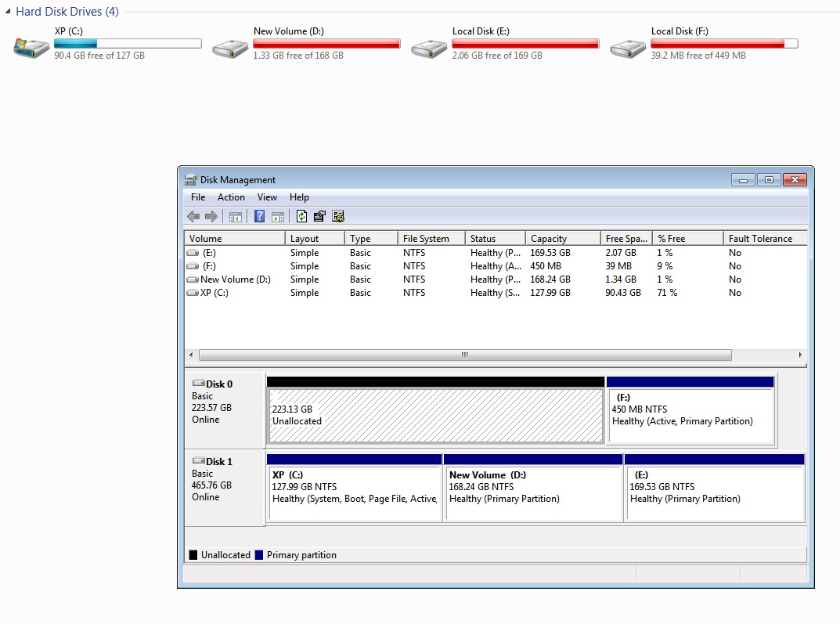The image size is (840, 624).
Task: Click the Back arrow in Disk Management toolbar
Action: [x=193, y=216]
